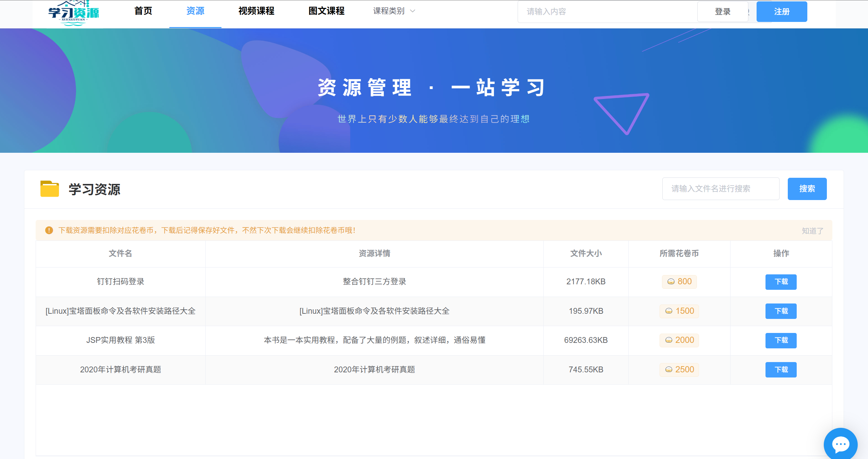Click the coin icon next to 2500

[x=669, y=370]
